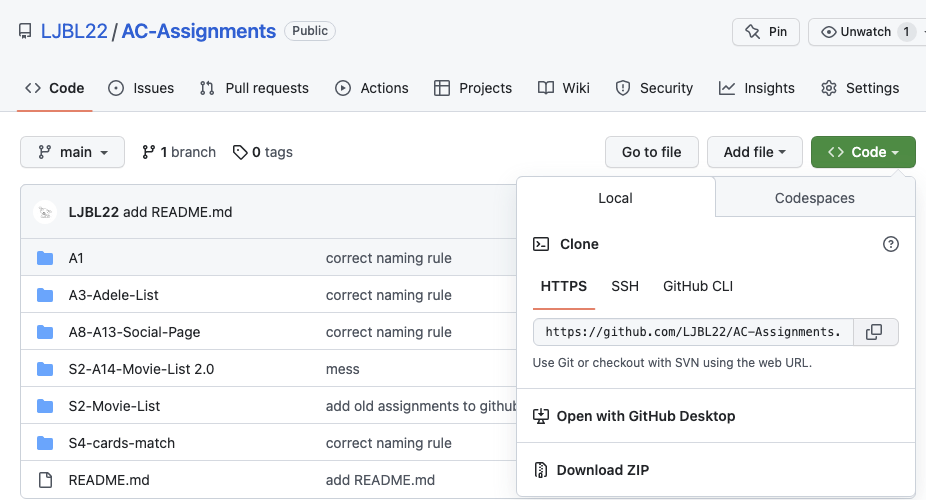
Task: Click the ZIP file icon
Action: pos(541,470)
